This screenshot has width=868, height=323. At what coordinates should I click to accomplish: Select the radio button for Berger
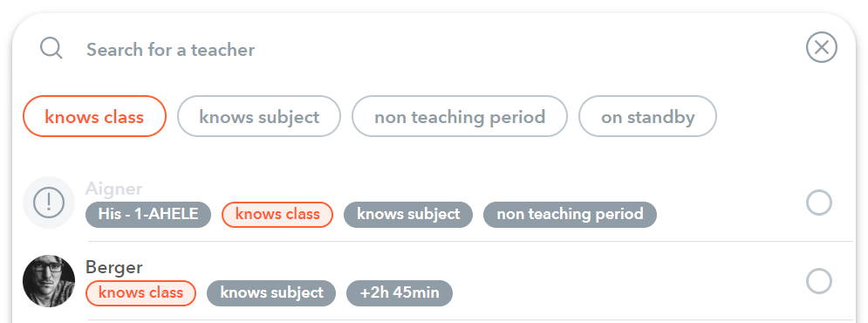click(x=819, y=281)
